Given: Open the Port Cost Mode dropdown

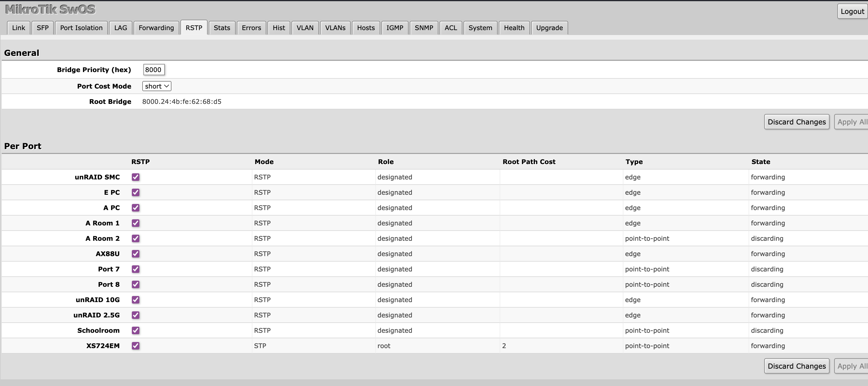Looking at the screenshot, I should [157, 86].
